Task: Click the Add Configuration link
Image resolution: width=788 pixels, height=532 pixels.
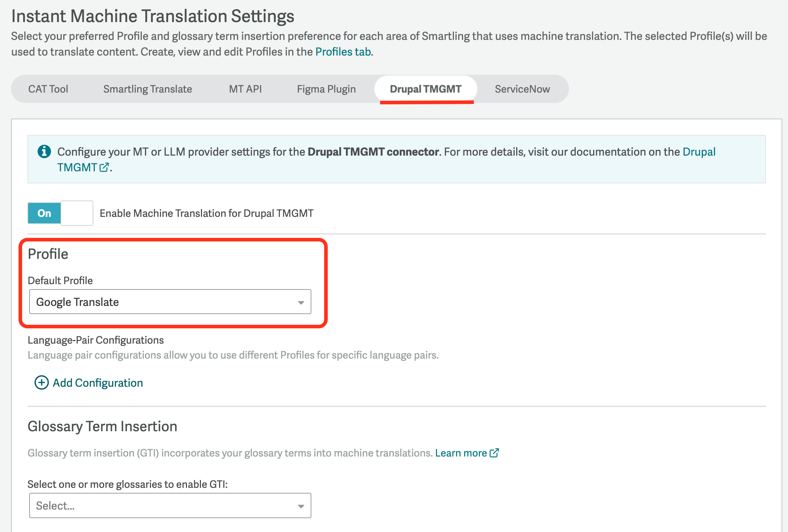Action: (x=98, y=383)
